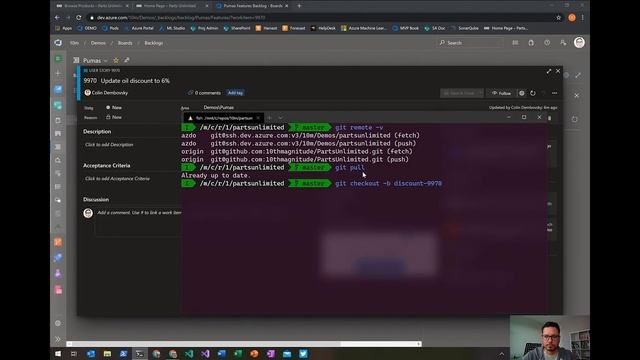
Task: Open the Azure DevOps marketplace bag icon
Action: tap(531, 42)
